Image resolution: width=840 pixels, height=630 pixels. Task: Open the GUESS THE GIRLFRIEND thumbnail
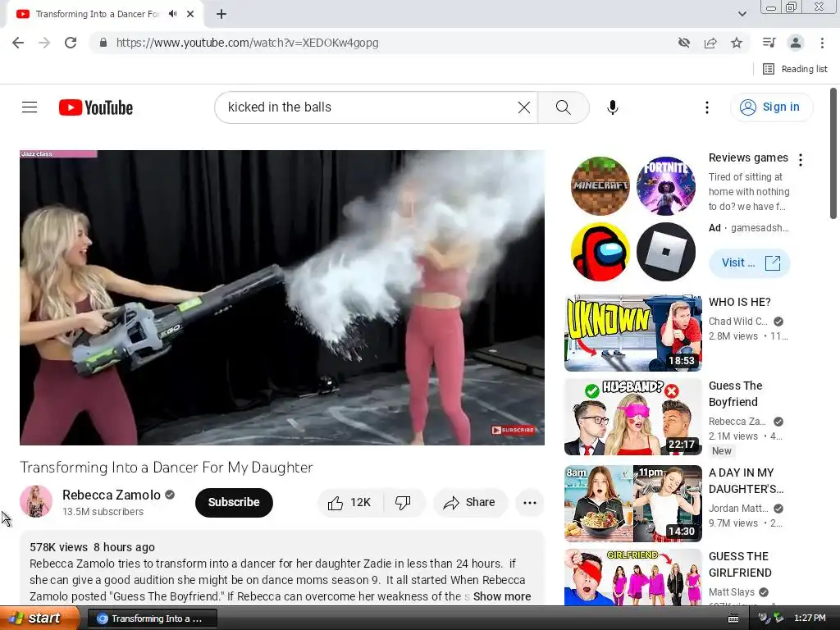point(632,577)
